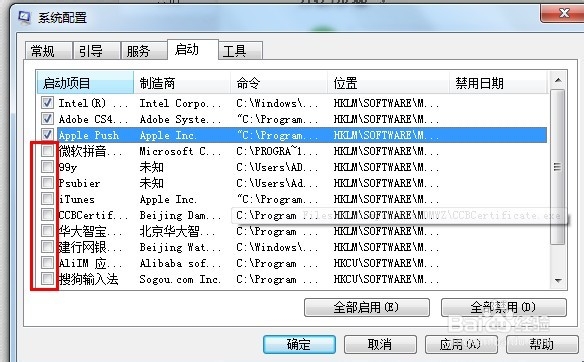Click the scrollbar up arrow

click(558, 80)
